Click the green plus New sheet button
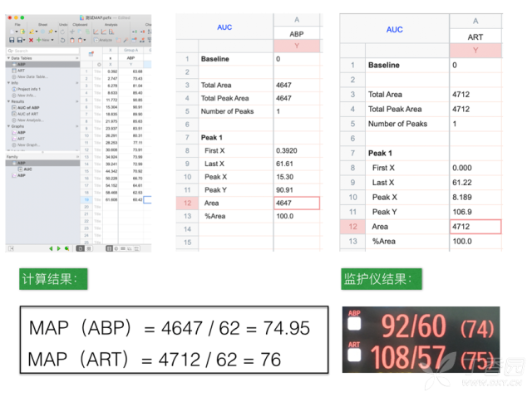Screen dimensions: 532x397 [x=39, y=40]
